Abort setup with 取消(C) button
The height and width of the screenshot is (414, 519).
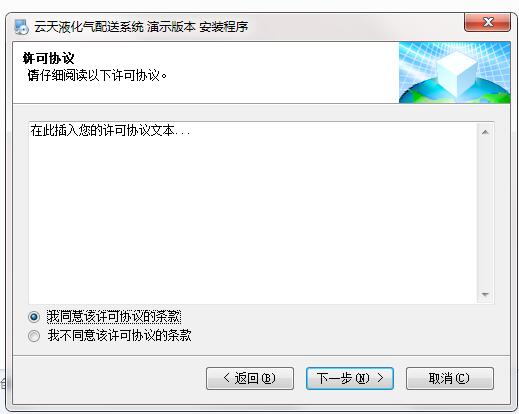point(450,378)
